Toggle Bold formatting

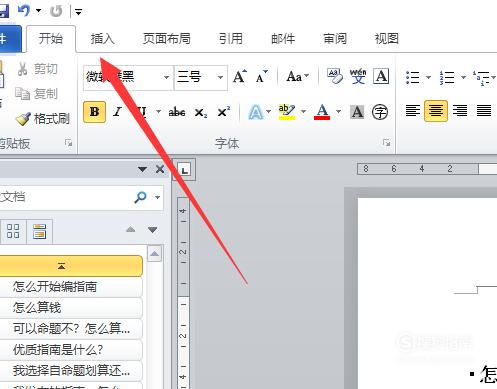(x=94, y=112)
